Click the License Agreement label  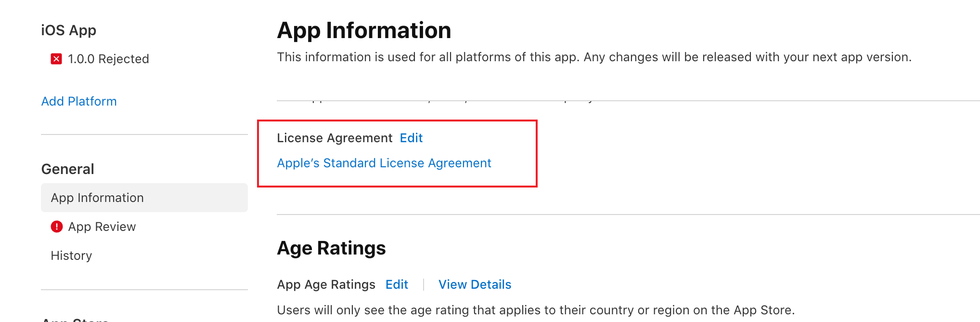335,138
